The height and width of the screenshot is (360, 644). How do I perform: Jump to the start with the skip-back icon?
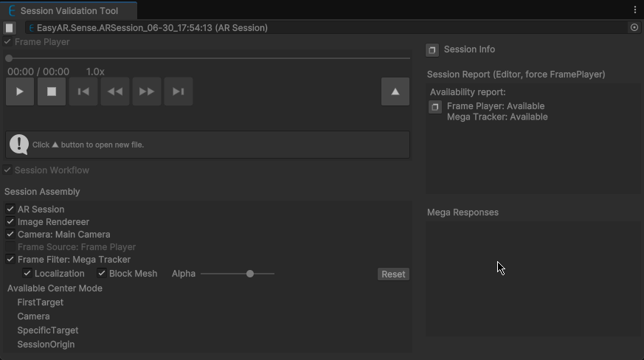tap(83, 91)
